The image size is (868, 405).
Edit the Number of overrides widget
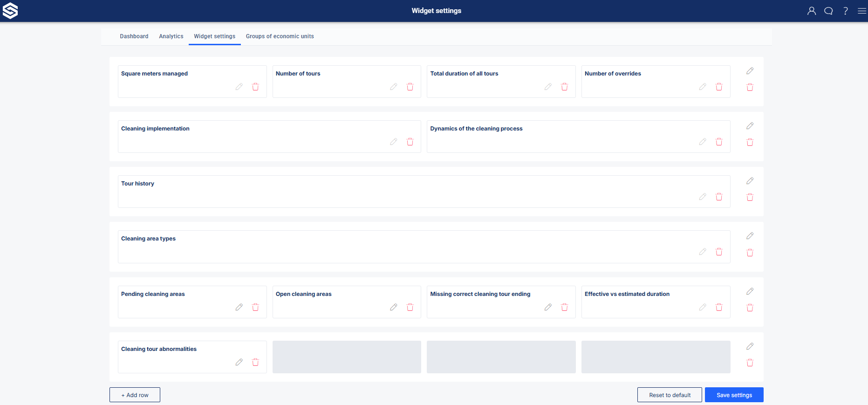click(x=703, y=87)
